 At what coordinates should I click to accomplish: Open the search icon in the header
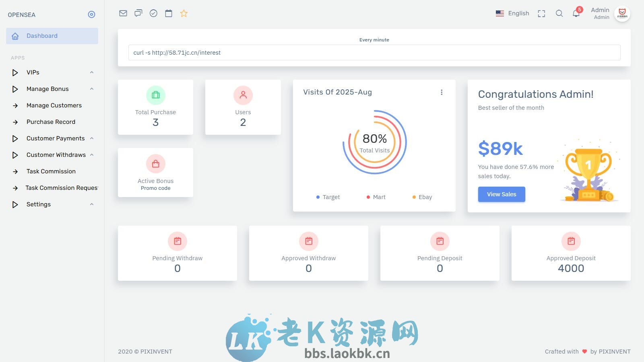point(559,13)
